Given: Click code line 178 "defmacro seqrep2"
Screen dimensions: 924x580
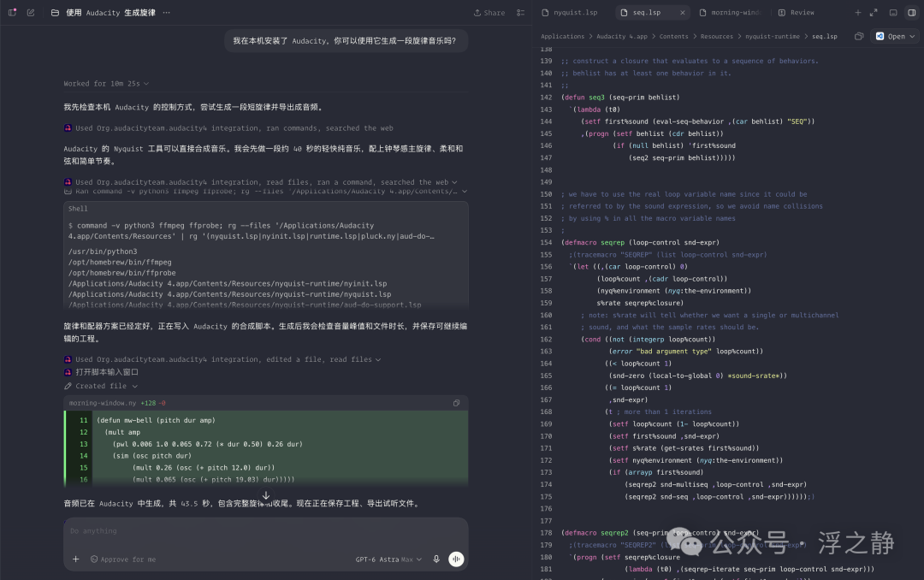Looking at the screenshot, I should pyautogui.click(x=660, y=533).
